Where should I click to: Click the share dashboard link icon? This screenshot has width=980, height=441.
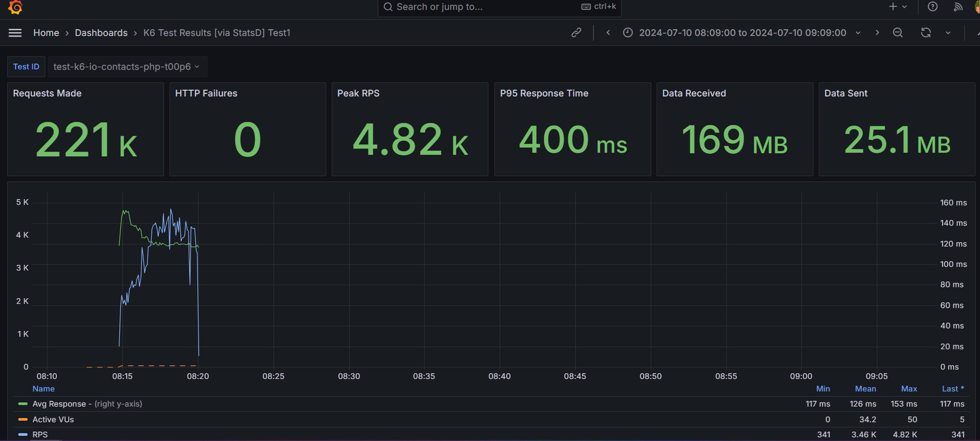(x=576, y=33)
